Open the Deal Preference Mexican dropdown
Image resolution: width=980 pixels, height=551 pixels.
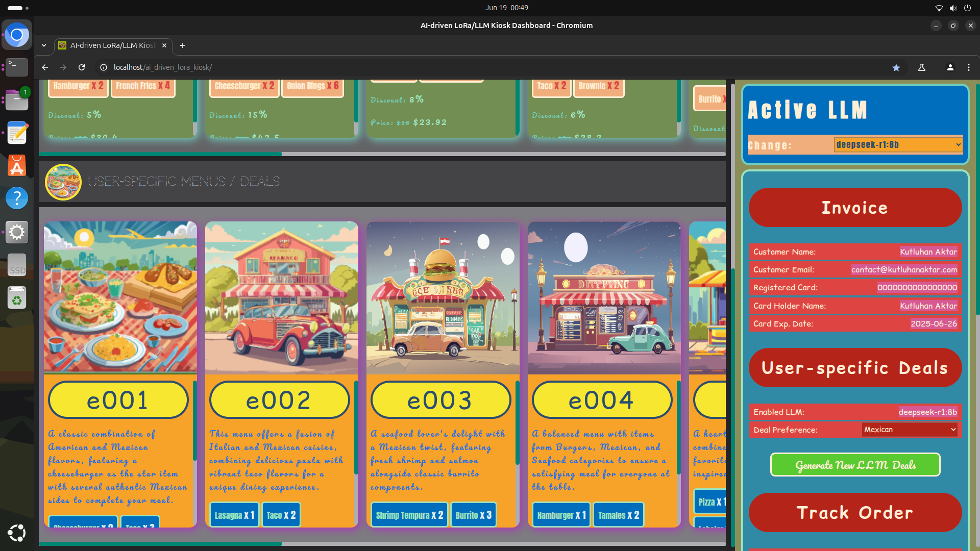pos(909,430)
